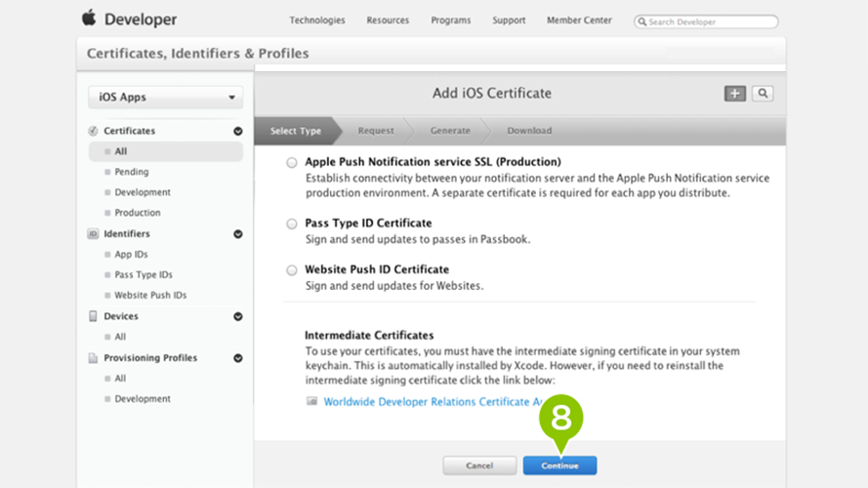Click the Apple logo icon
Image resolution: width=868 pixels, height=488 pixels.
(89, 18)
